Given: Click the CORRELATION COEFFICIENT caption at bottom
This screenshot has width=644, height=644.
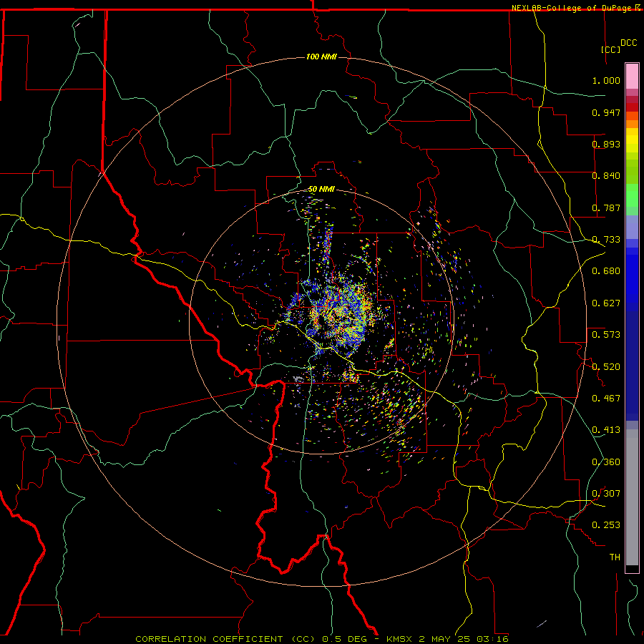Looking at the screenshot, I should (322, 639).
